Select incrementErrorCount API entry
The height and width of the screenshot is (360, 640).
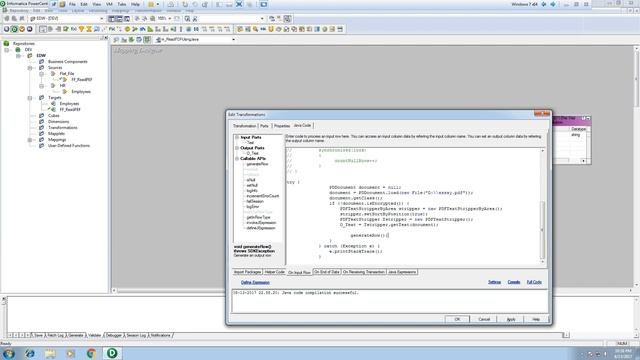[x=262, y=196]
